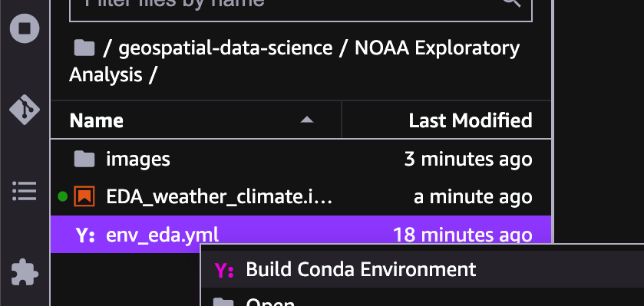Image resolution: width=644 pixels, height=306 pixels.
Task: Click the YAML icon beside env_eda.yml
Action: (85, 235)
